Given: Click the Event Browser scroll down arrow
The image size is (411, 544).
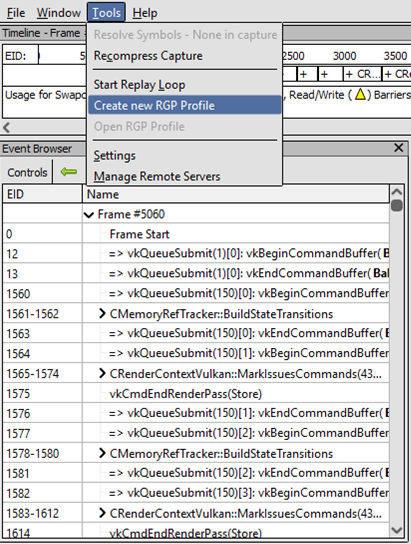Looking at the screenshot, I should [x=396, y=530].
